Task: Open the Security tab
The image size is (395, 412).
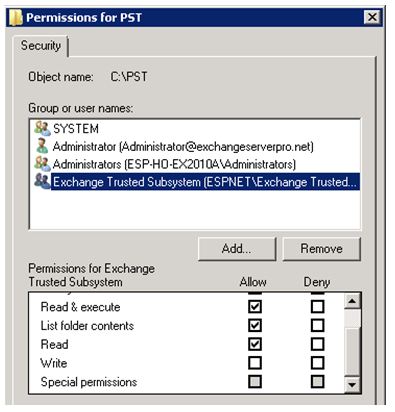Action: coord(41,46)
